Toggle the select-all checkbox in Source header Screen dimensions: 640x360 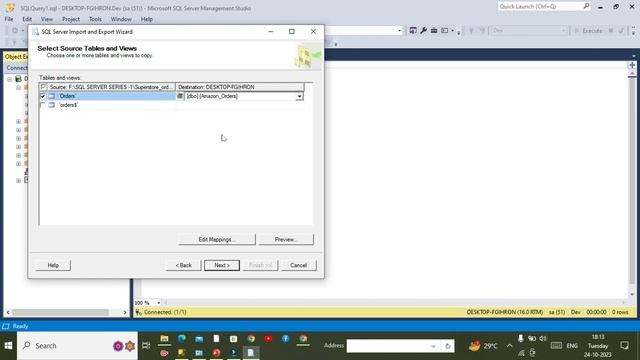(x=44, y=87)
